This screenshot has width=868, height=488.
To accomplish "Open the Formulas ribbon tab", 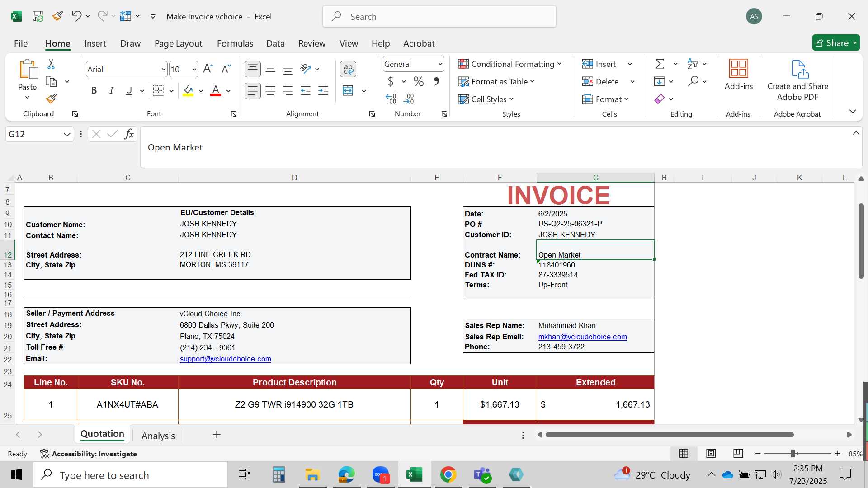I will pyautogui.click(x=235, y=43).
